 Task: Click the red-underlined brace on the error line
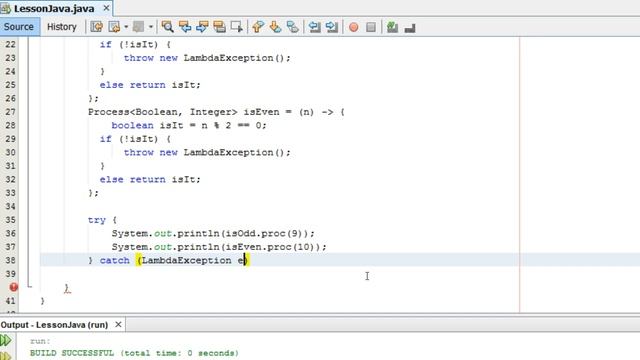tap(67, 288)
